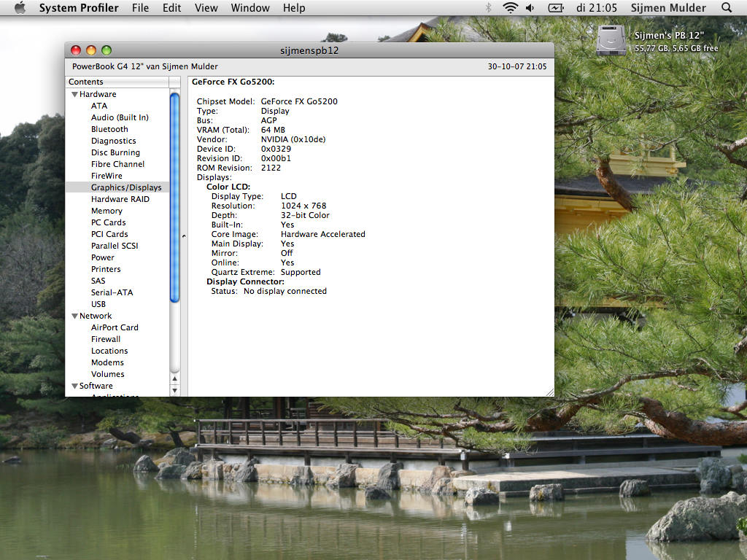Open the Apple menu
This screenshot has height=560, width=747.
point(20,7)
